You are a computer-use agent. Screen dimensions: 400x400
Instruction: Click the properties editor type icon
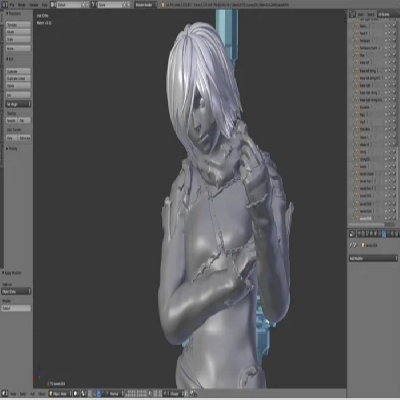(352, 234)
